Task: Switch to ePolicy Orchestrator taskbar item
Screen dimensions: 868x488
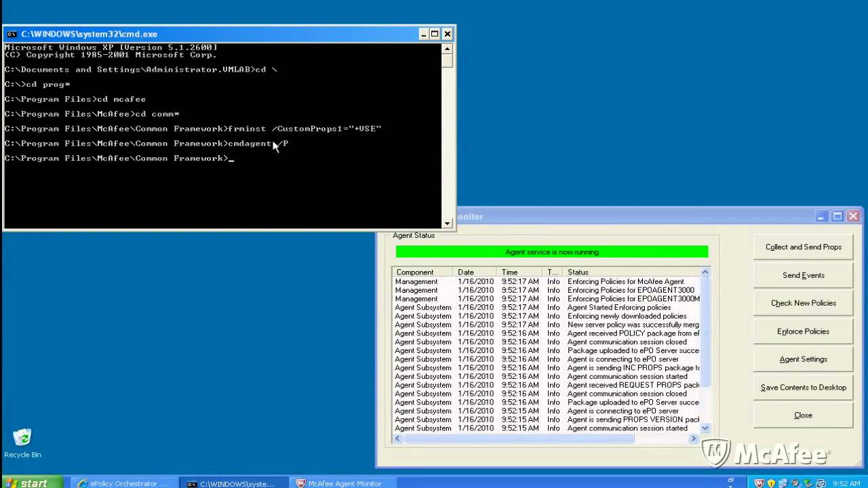Action: pyautogui.click(x=123, y=483)
